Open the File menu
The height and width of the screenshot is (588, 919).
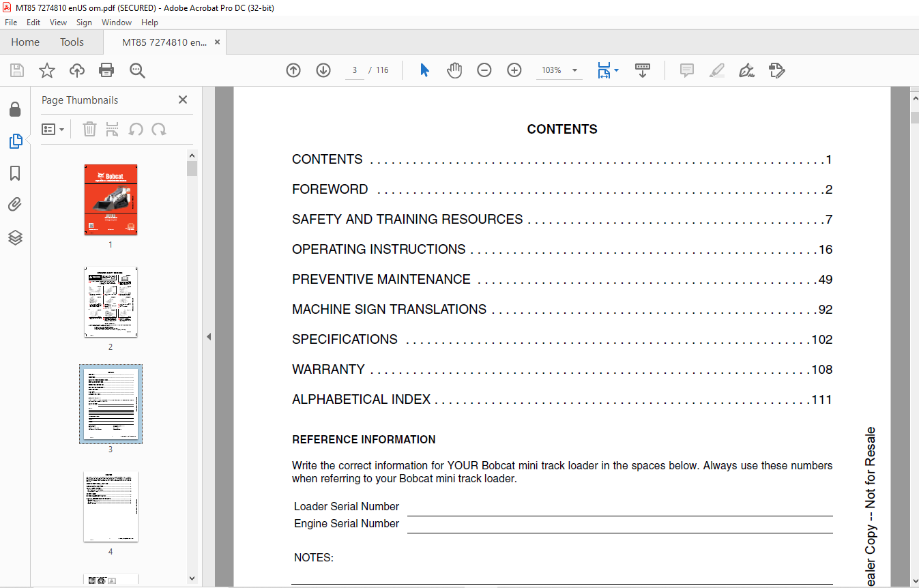11,23
